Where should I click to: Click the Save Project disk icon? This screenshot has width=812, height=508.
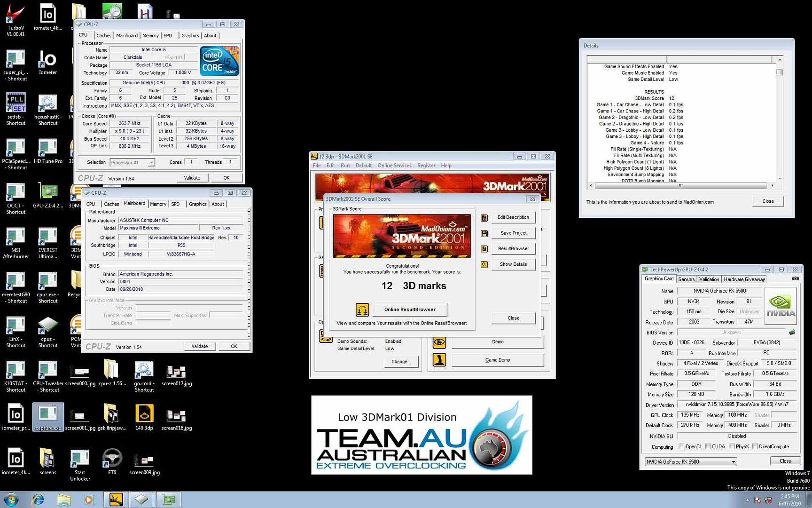[x=484, y=233]
